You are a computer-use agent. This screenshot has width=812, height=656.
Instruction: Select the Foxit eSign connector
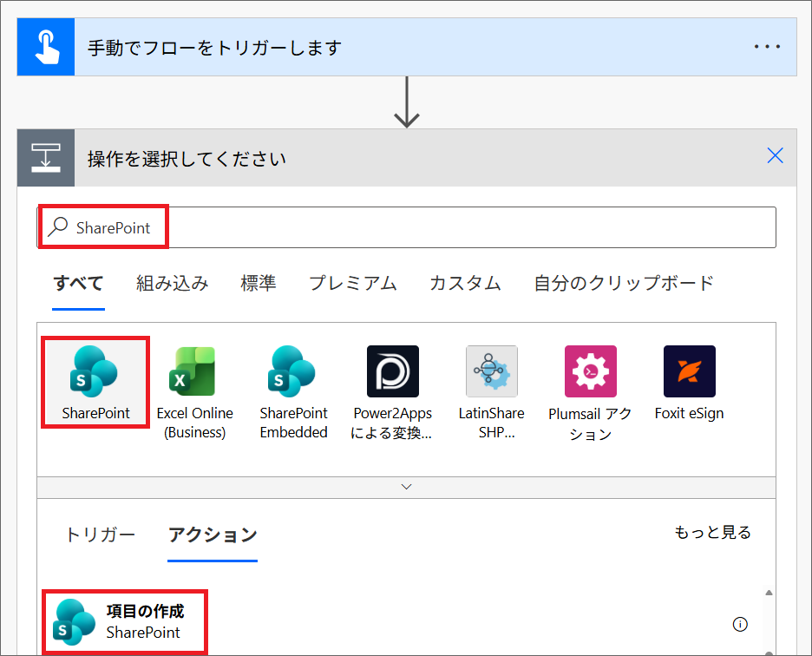(x=690, y=384)
